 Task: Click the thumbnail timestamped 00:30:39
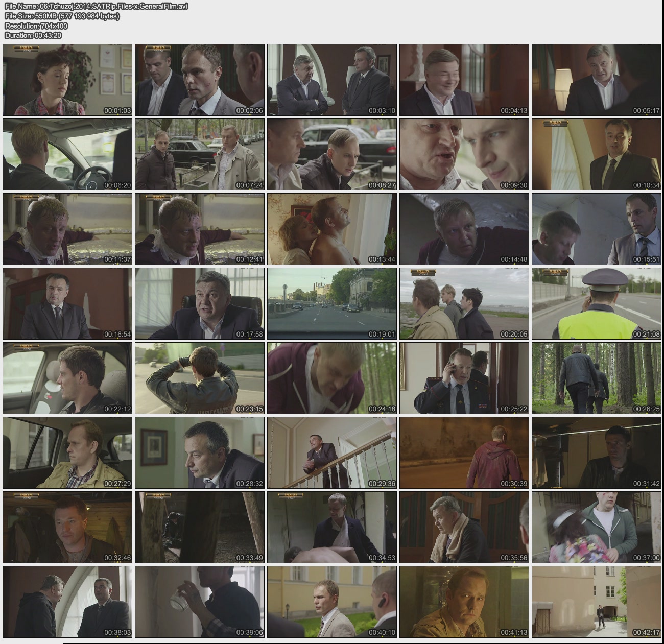click(x=464, y=452)
